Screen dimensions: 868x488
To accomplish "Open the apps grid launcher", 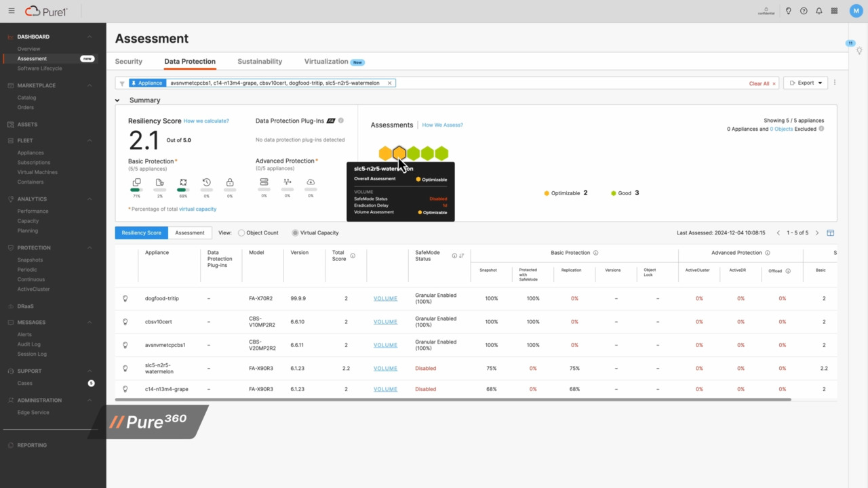I will point(834,11).
